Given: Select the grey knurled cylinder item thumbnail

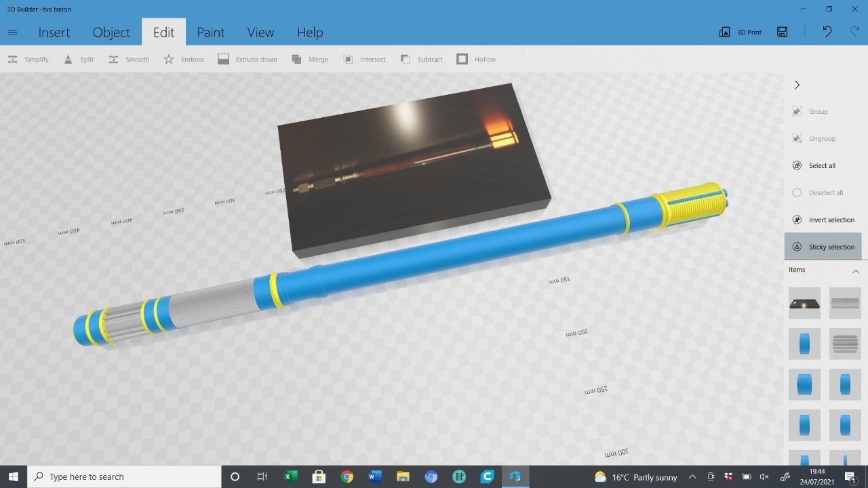Looking at the screenshot, I should [x=845, y=303].
